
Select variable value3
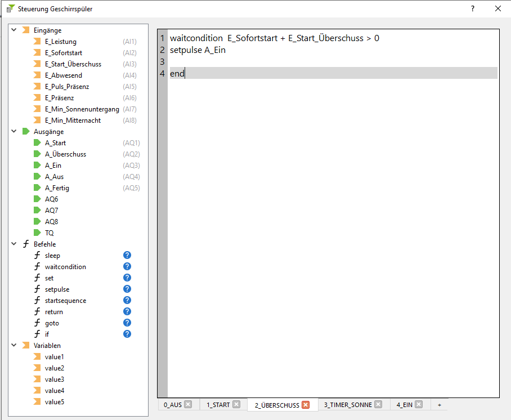[x=55, y=379]
